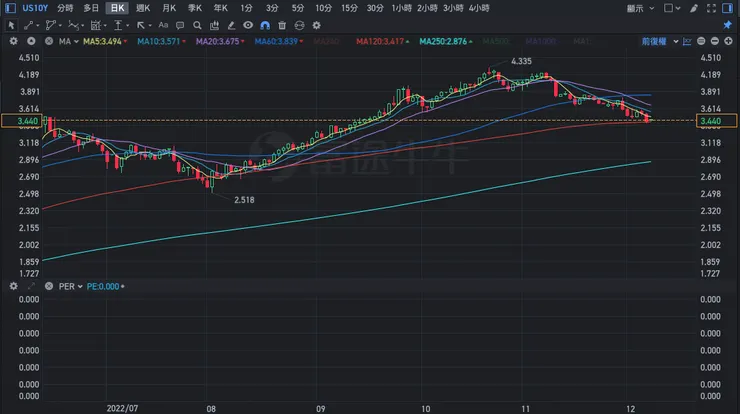Click the pencil drawing mode icon
This screenshot has width=740, height=414.
coord(694,8)
